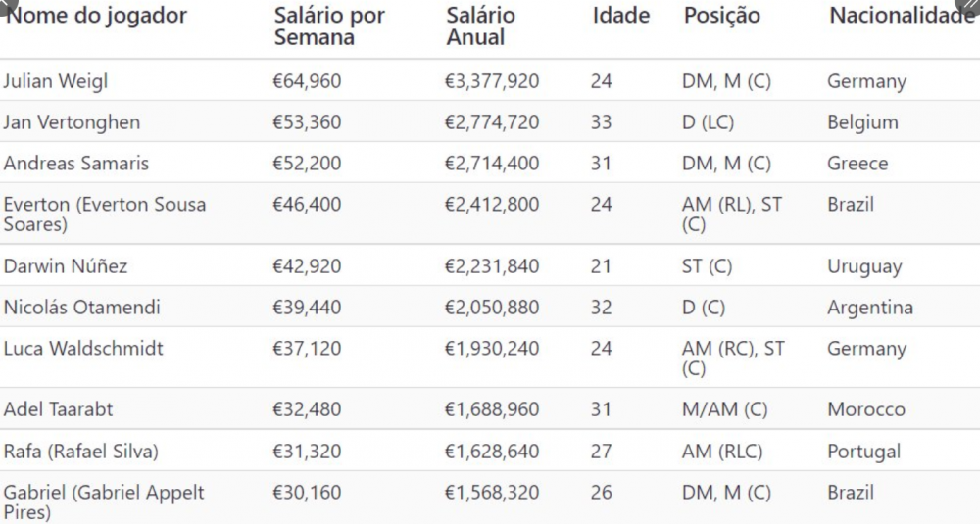Screen dimensions: 980x524
Task: Click the Posição column header
Action: tap(722, 16)
